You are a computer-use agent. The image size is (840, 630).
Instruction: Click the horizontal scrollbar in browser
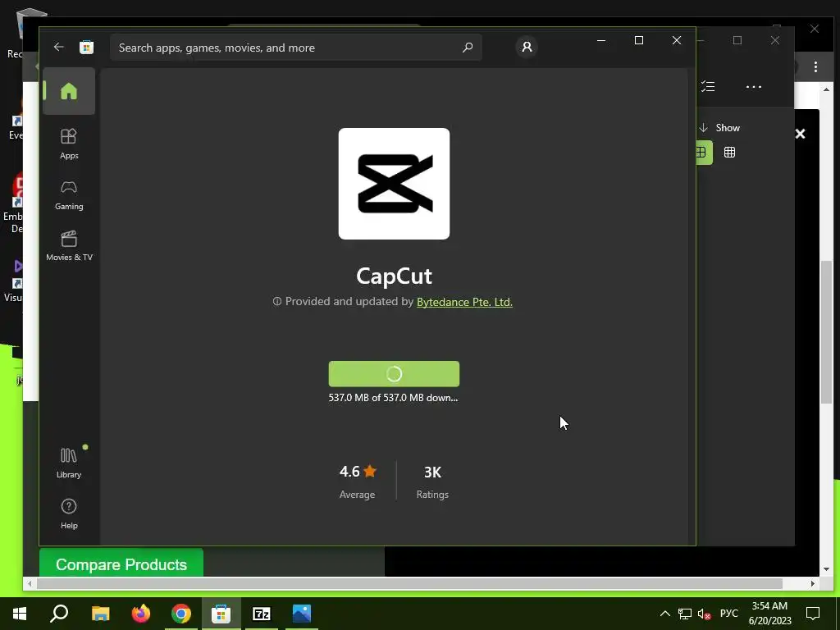pyautogui.click(x=410, y=583)
